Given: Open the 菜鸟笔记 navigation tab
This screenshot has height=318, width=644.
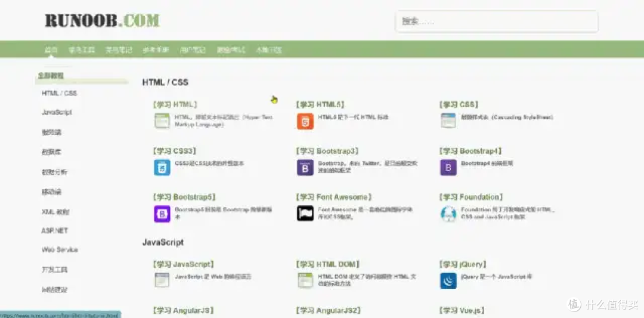Looking at the screenshot, I should [119, 50].
